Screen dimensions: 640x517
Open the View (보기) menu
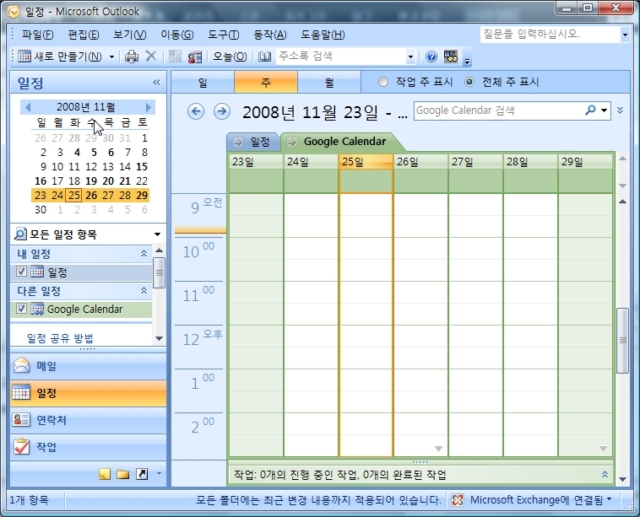pyautogui.click(x=129, y=35)
